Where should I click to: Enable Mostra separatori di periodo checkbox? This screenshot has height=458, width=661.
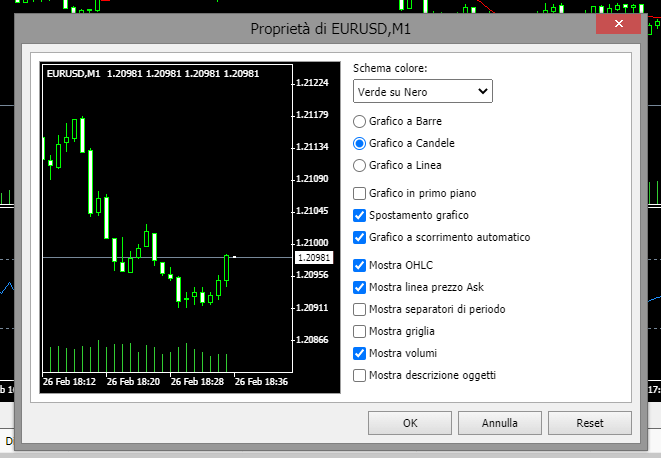pyautogui.click(x=359, y=309)
